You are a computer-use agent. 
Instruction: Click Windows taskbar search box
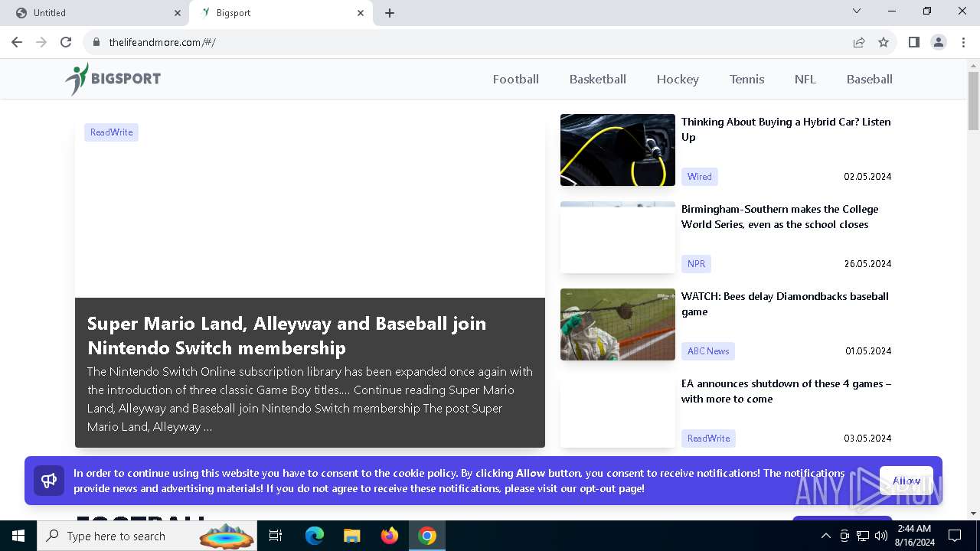[x=148, y=536]
